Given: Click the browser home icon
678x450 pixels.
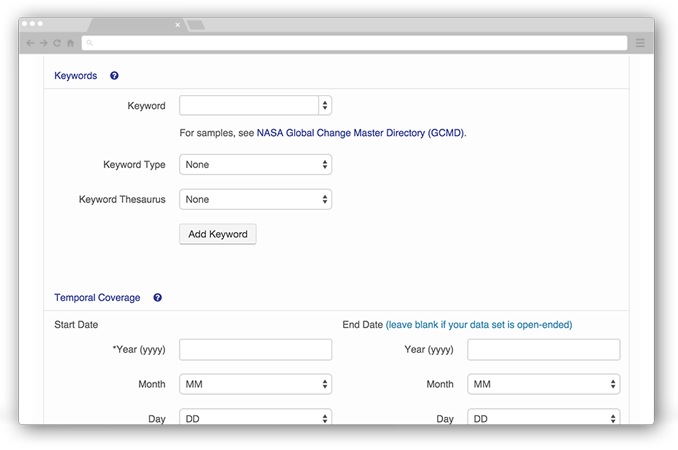Looking at the screenshot, I should tap(70, 43).
